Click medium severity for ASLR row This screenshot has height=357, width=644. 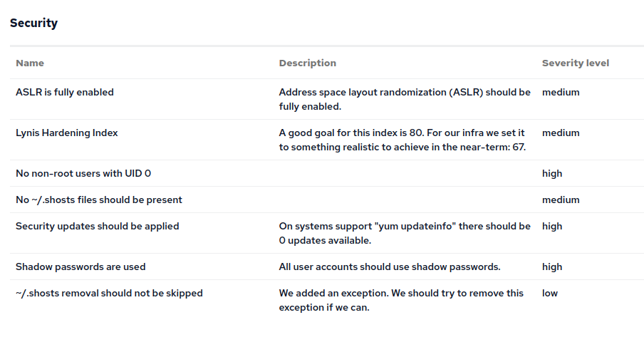(561, 92)
